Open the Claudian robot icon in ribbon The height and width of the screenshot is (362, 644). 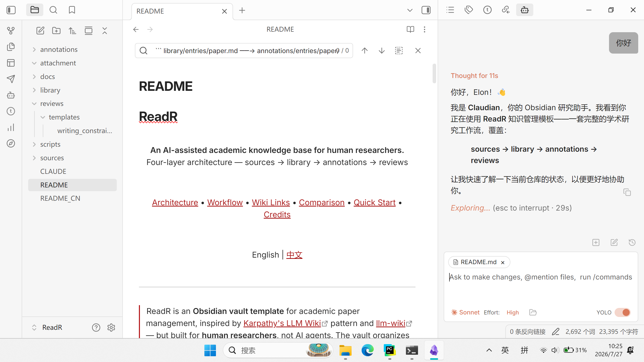click(x=11, y=95)
